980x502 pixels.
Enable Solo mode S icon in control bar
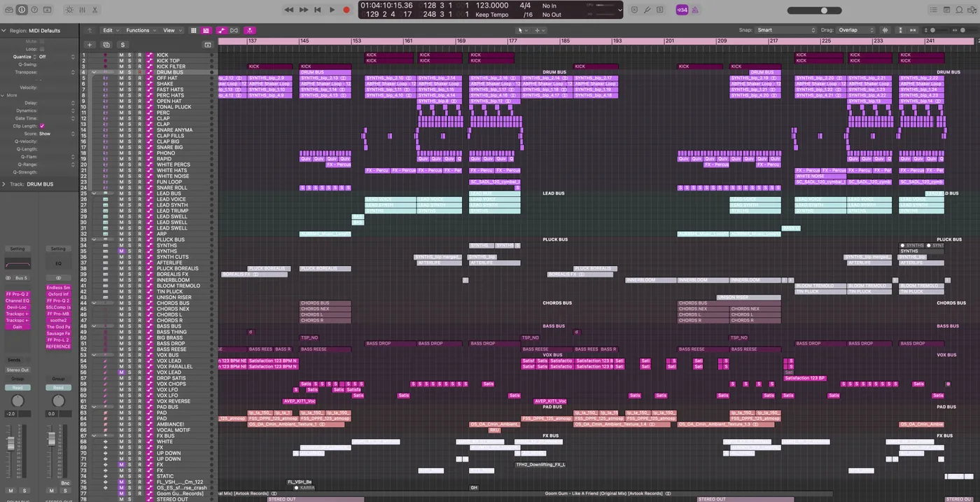point(661,10)
